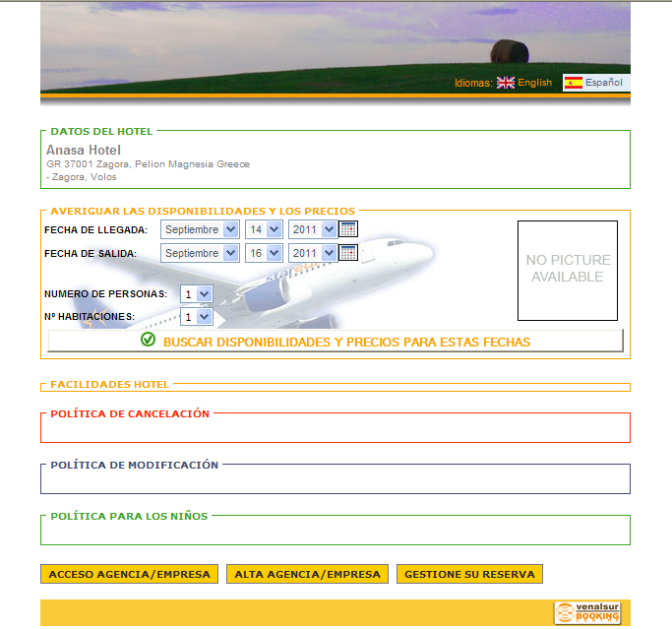Open the departure date calendar icon

[x=348, y=253]
